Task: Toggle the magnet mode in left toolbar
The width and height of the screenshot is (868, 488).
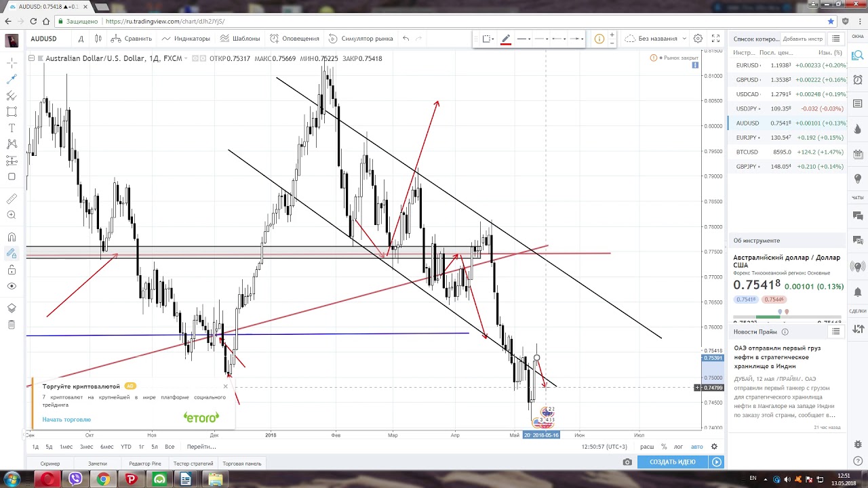Action: 12,237
